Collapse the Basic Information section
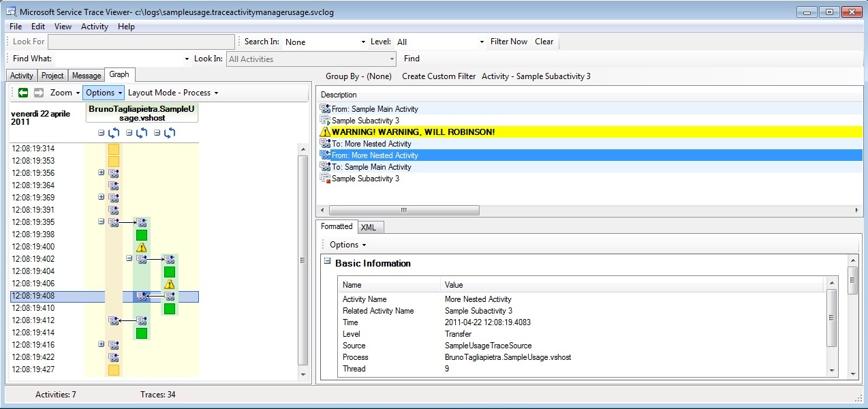The height and width of the screenshot is (409, 868). (327, 262)
